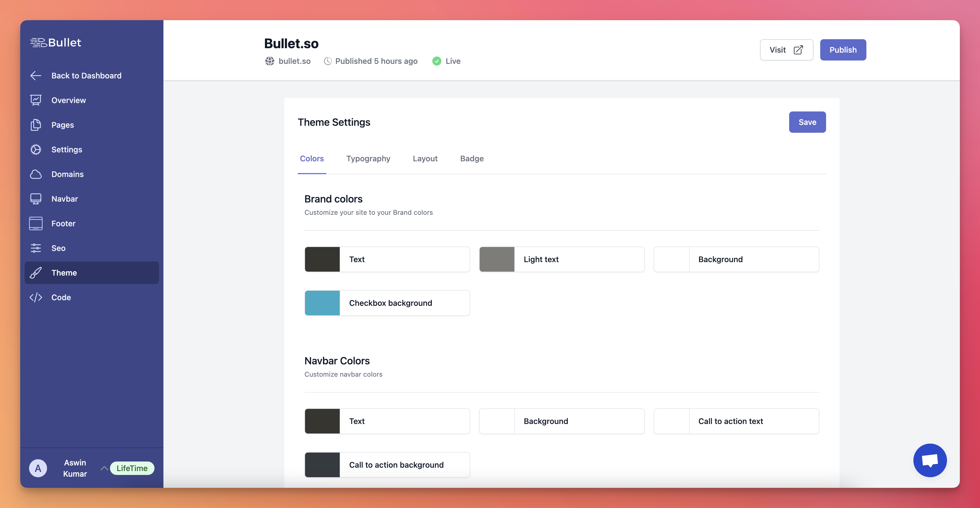980x508 pixels.
Task: Click the back arrow to Dashboard
Action: (x=36, y=75)
